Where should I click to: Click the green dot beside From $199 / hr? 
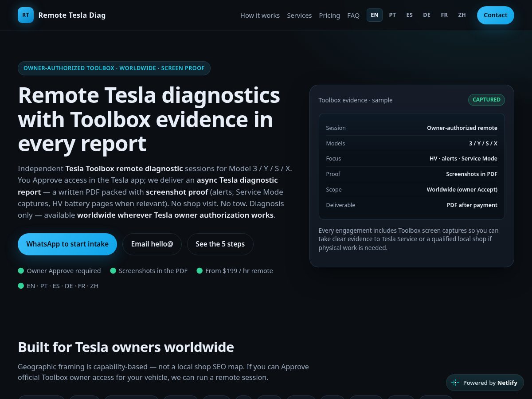[199, 271]
